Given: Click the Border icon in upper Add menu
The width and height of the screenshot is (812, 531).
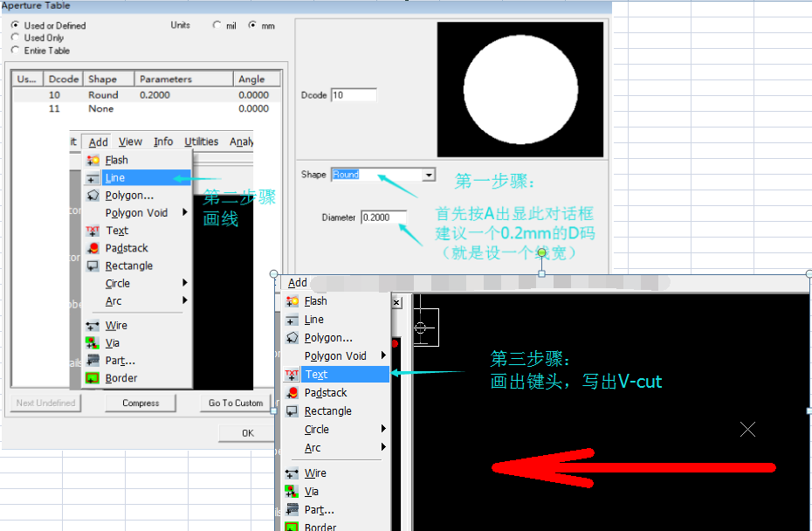Looking at the screenshot, I should pyautogui.click(x=93, y=378).
